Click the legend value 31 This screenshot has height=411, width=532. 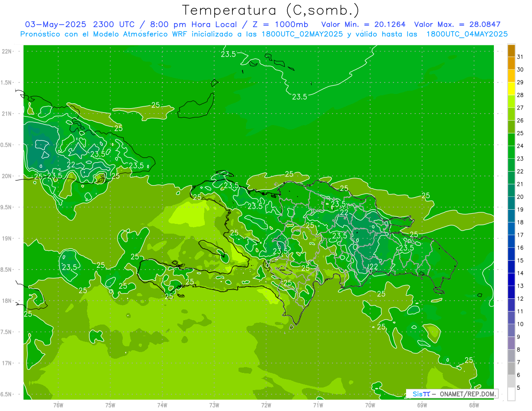click(520, 57)
